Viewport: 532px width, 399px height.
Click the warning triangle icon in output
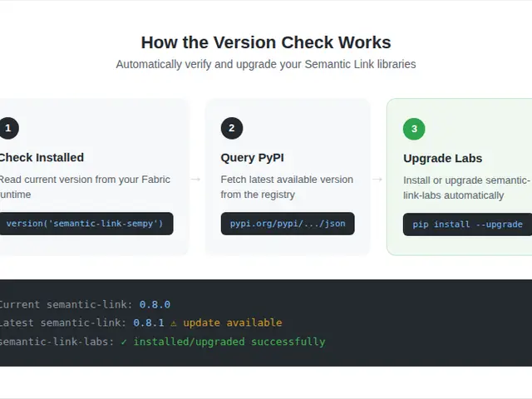click(174, 323)
